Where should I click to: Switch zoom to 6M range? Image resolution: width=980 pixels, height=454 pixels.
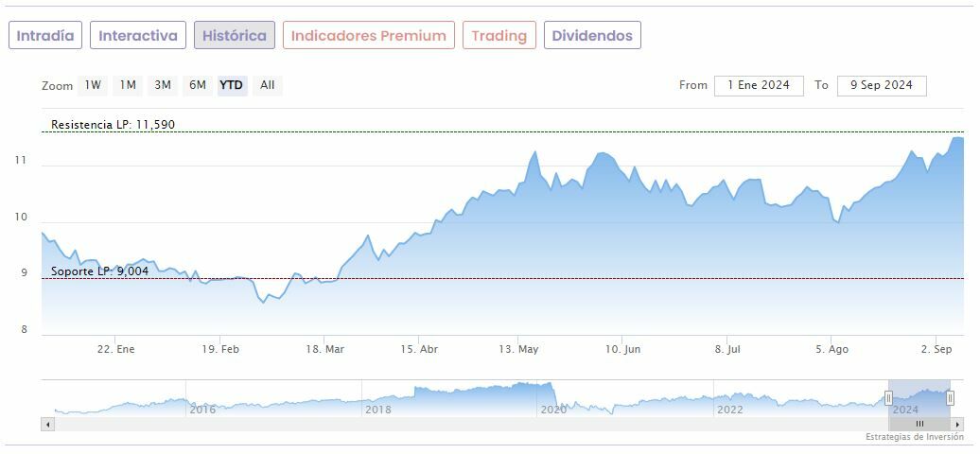pyautogui.click(x=198, y=85)
